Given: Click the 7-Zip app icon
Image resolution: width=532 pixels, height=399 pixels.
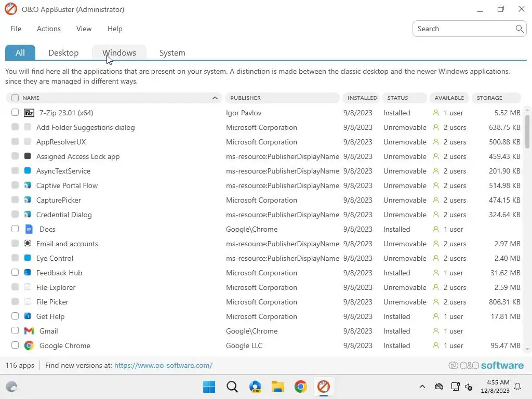Looking at the screenshot, I should click(x=29, y=113).
